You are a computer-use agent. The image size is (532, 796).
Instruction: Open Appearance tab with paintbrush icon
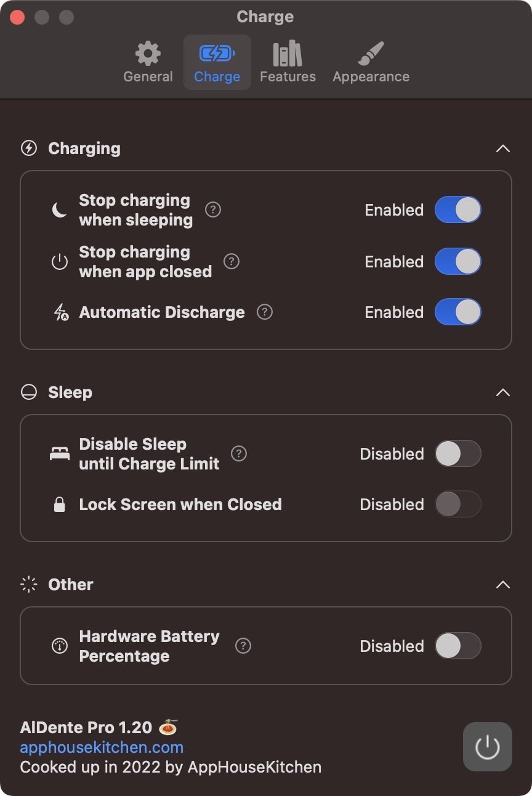[x=371, y=63]
